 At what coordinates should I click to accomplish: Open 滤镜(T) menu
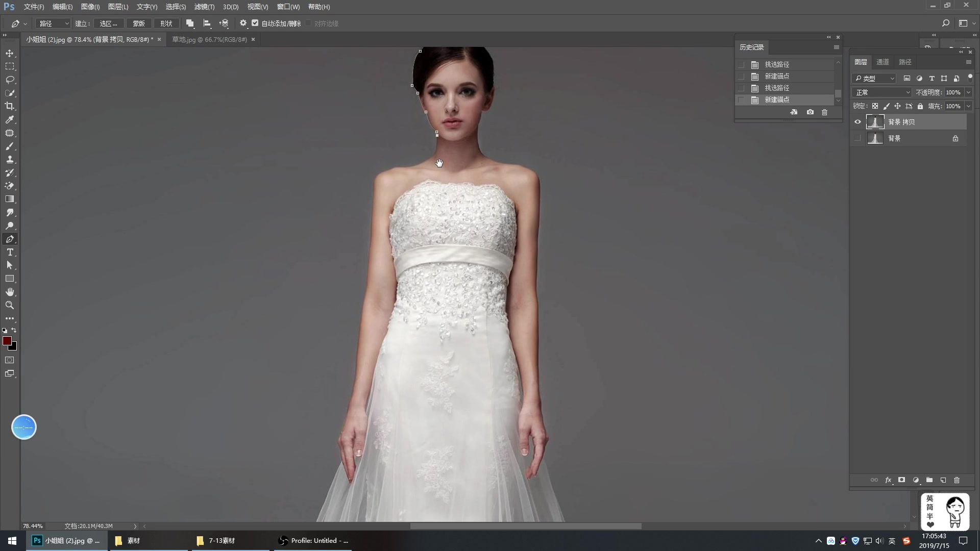tap(204, 7)
